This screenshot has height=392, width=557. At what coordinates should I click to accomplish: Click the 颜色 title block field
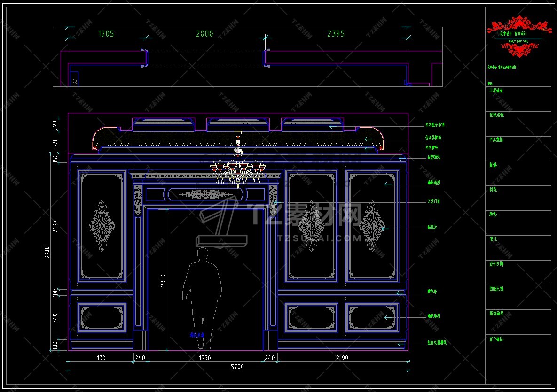point(518,223)
